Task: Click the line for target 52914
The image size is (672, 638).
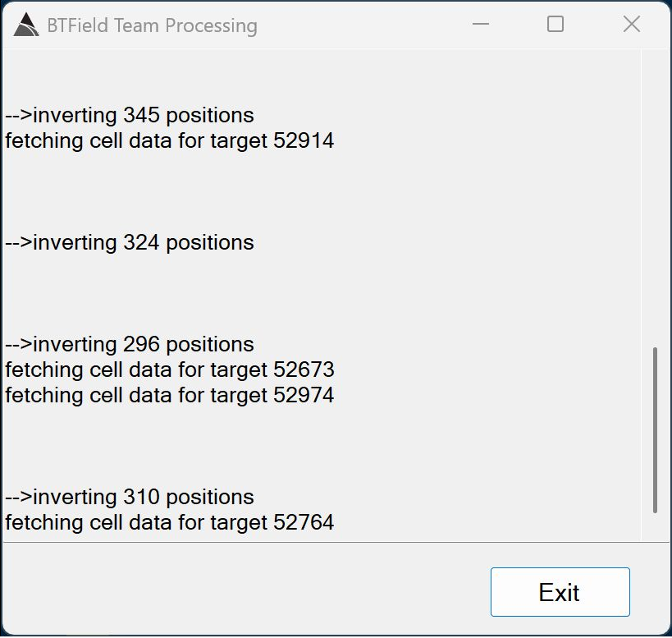Action: (x=170, y=140)
